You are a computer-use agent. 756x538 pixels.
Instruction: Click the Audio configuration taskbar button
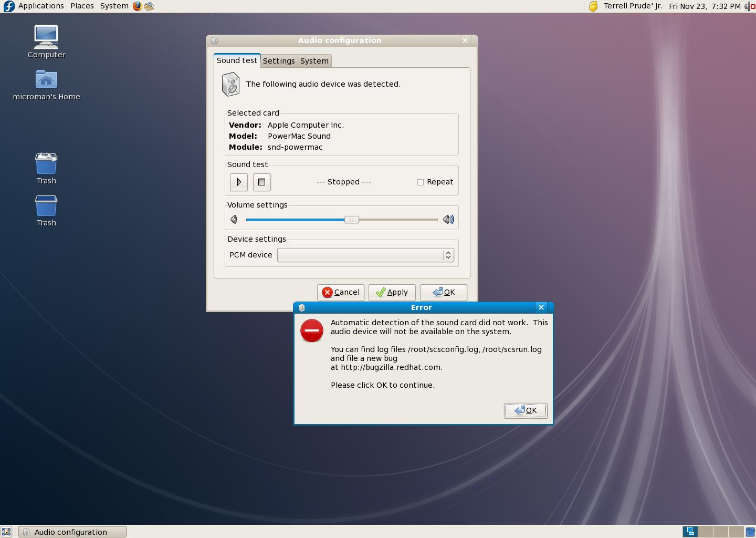click(72, 532)
